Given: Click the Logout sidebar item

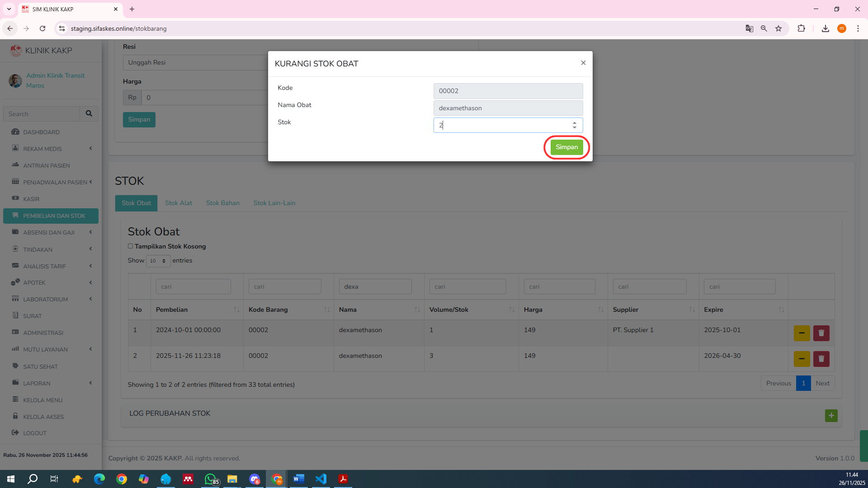Looking at the screenshot, I should click(x=35, y=433).
